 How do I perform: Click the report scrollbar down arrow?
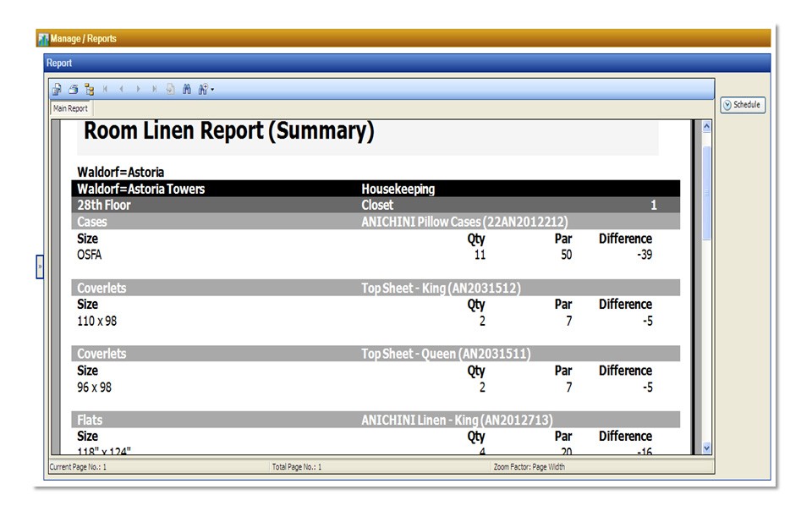(706, 448)
